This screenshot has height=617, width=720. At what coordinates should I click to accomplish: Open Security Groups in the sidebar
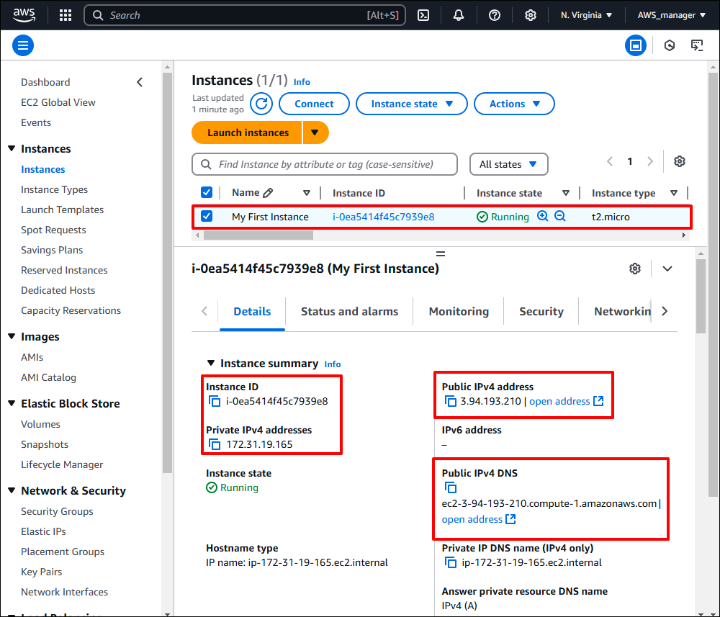tap(57, 511)
